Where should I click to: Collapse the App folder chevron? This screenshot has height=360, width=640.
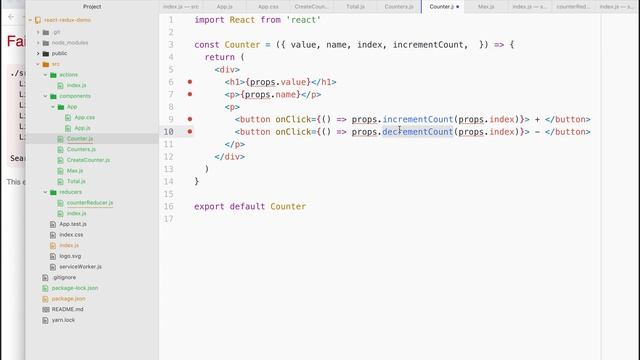[53, 107]
